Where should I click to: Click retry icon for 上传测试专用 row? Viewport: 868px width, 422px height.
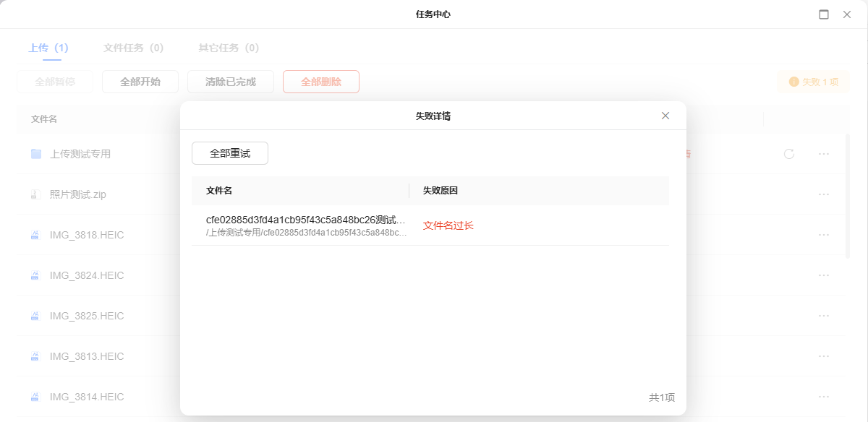[x=789, y=154]
